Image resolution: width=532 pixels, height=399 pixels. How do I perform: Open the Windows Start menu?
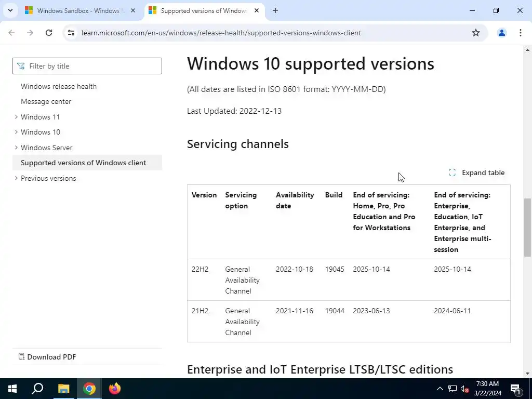tap(12, 389)
